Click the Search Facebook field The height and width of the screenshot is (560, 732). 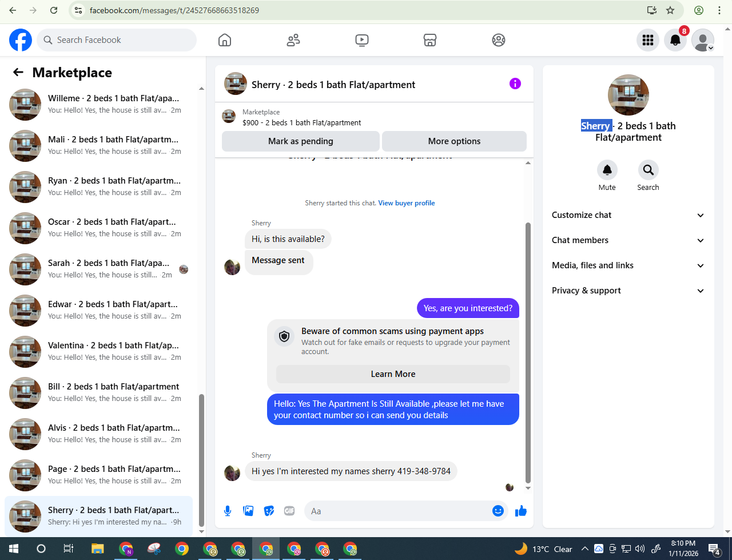point(117,40)
